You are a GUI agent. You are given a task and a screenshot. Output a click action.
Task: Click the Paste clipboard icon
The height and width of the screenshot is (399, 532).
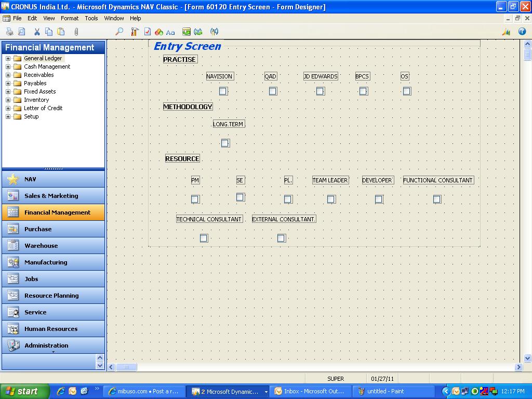point(61,32)
